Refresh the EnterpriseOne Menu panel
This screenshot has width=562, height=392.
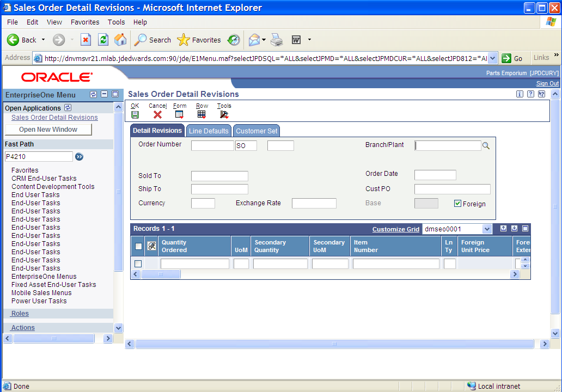(93, 94)
